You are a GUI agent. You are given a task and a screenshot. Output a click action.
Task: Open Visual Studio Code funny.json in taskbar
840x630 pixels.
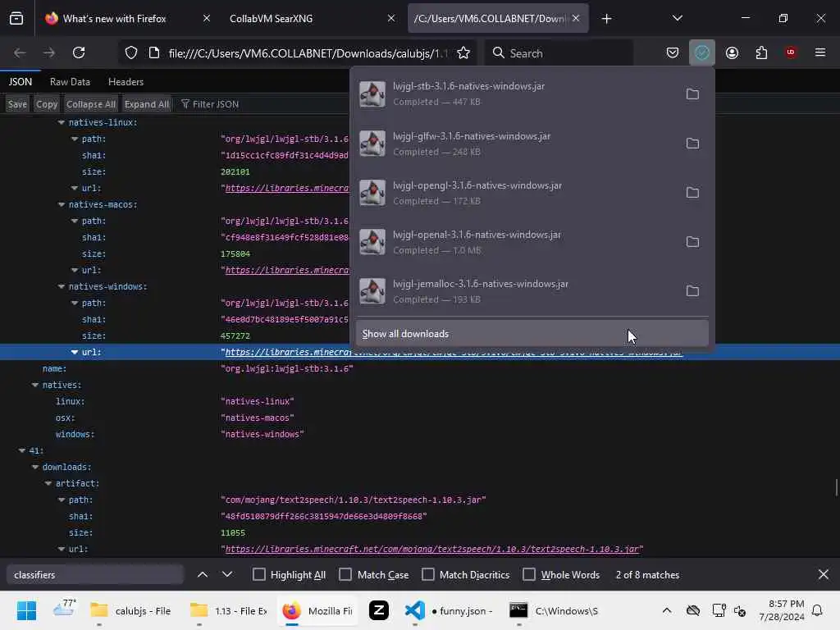click(x=449, y=610)
